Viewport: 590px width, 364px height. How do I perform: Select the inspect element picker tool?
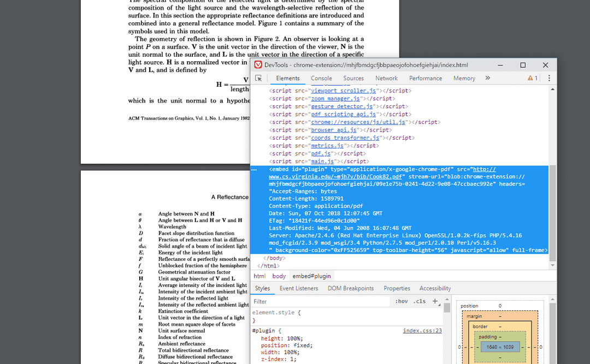click(257, 77)
